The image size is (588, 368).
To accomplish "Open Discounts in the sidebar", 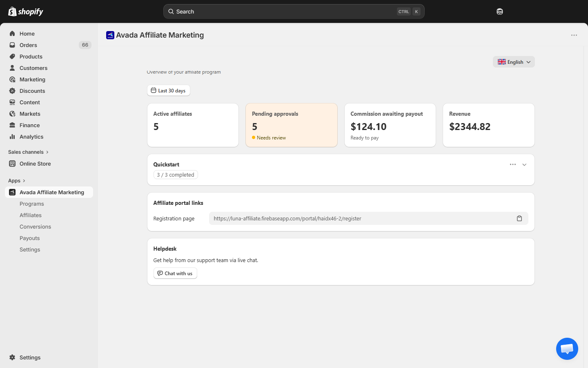I will [49, 91].
